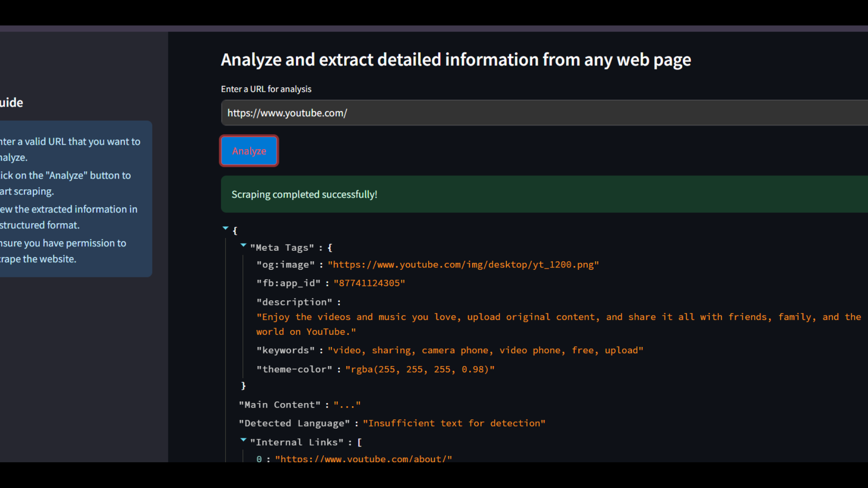Click the "Scraping completed successfully!" message

(x=304, y=195)
